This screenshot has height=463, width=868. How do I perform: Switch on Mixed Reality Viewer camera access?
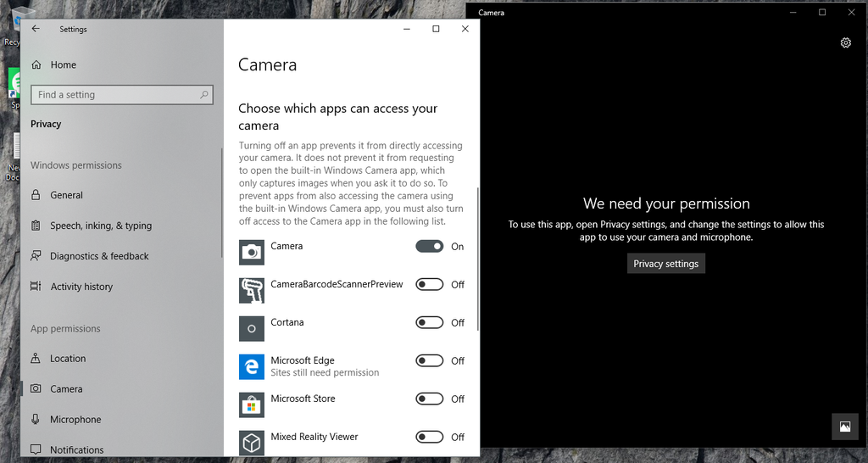click(x=430, y=437)
